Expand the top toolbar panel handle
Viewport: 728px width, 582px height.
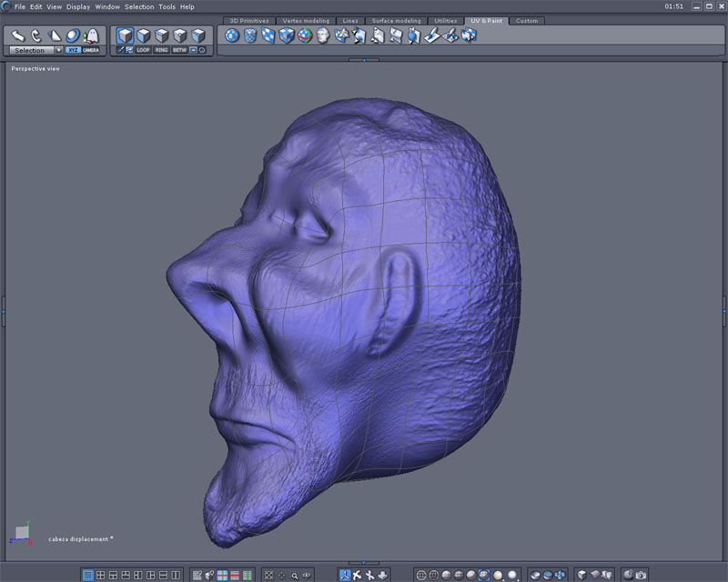(x=364, y=60)
